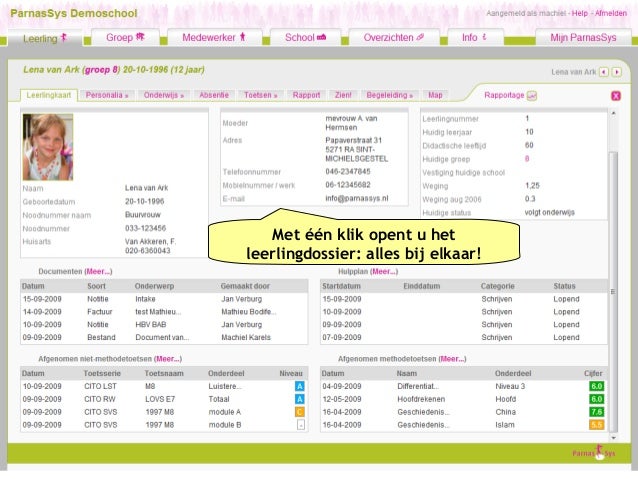This screenshot has height=479, width=638.
Task: Click green 6.0 grade for Differentiat...
Action: 596,386
